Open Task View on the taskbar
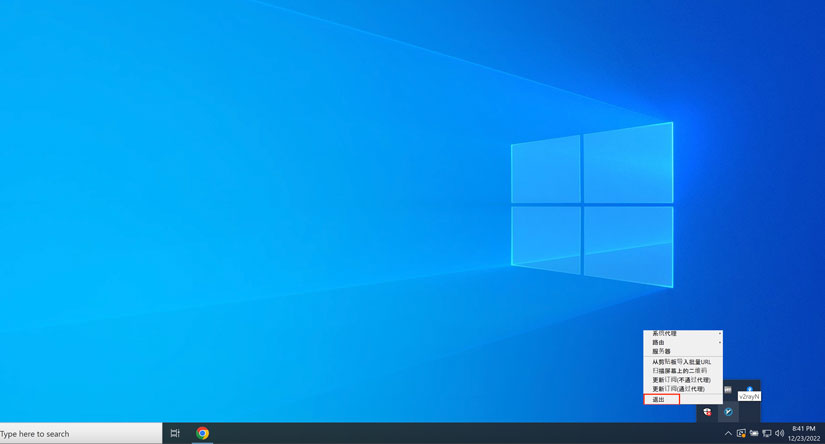This screenshot has height=444, width=825. coord(175,433)
